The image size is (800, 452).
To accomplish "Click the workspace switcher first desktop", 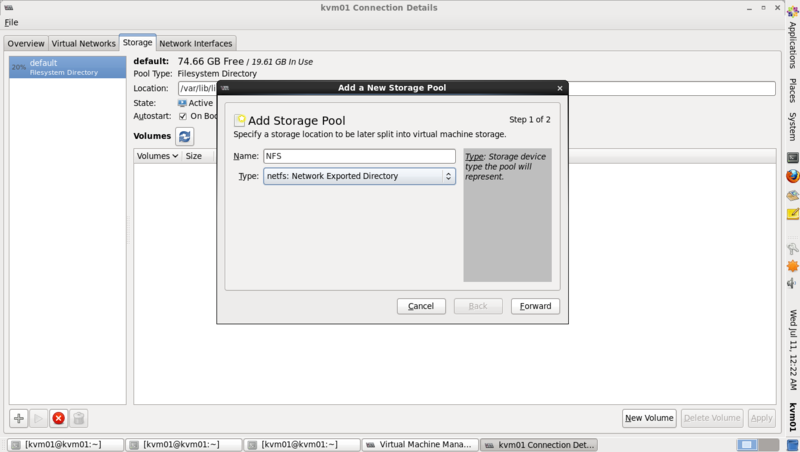I will (x=747, y=445).
